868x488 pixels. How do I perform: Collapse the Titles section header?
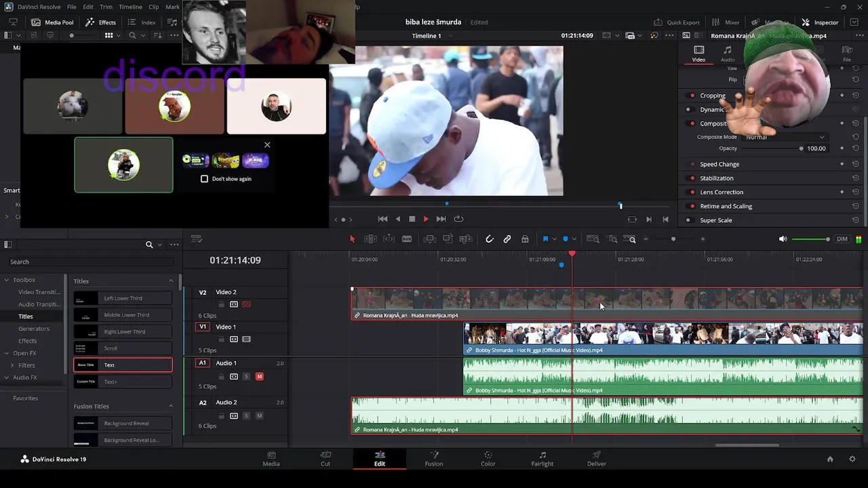point(171,281)
